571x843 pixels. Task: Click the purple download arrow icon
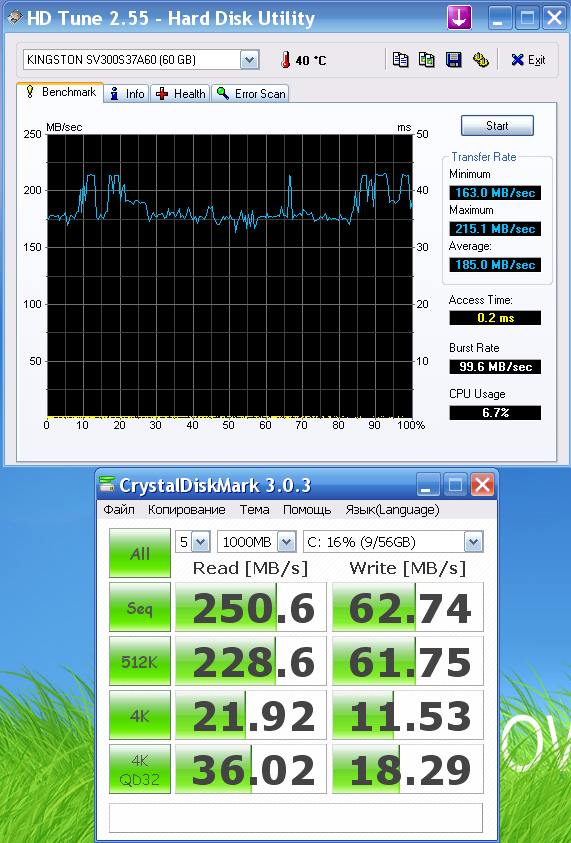(459, 18)
